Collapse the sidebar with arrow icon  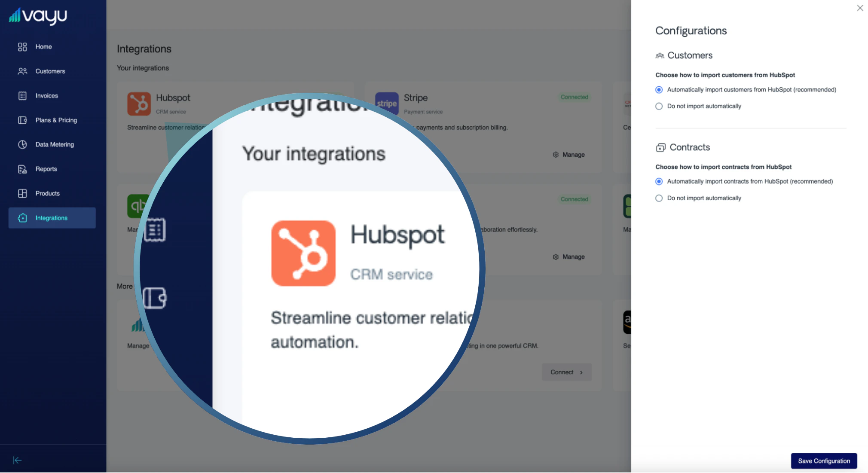[17, 461]
